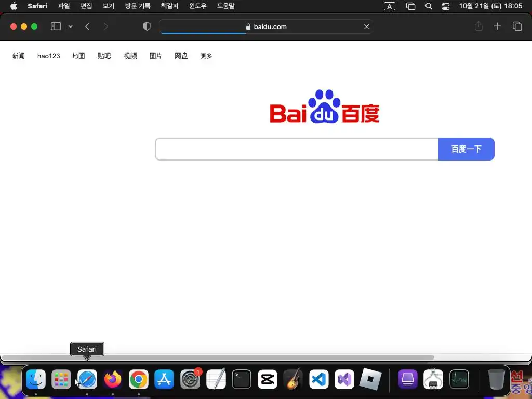Open a new tab with the plus icon
This screenshot has height=399, width=532.
[497, 26]
